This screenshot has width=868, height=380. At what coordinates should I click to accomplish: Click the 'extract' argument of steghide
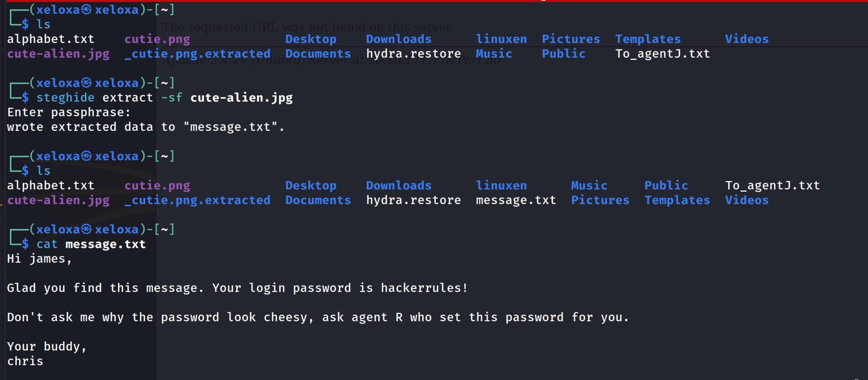pyautogui.click(x=127, y=98)
